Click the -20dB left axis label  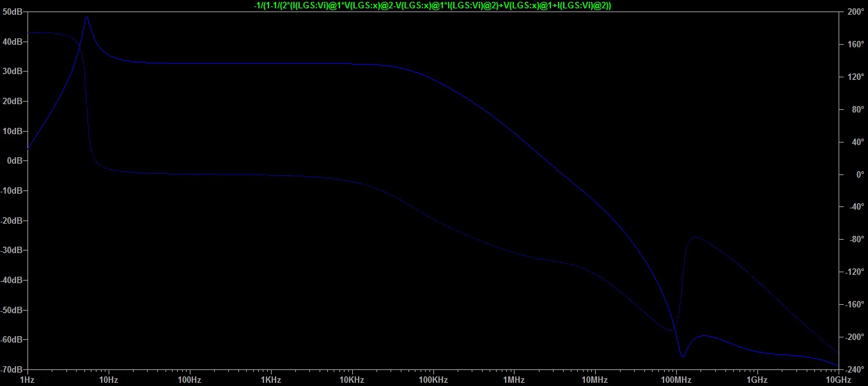click(x=12, y=220)
